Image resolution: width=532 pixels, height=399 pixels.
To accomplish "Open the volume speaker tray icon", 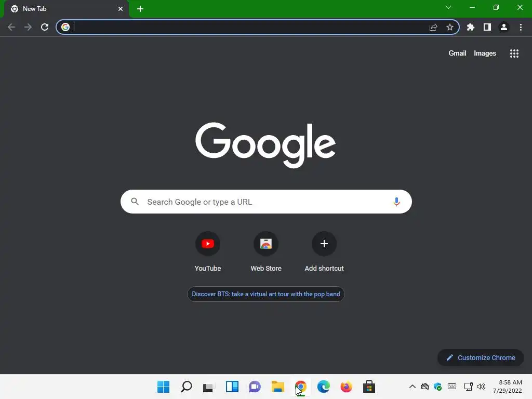I will click(481, 387).
